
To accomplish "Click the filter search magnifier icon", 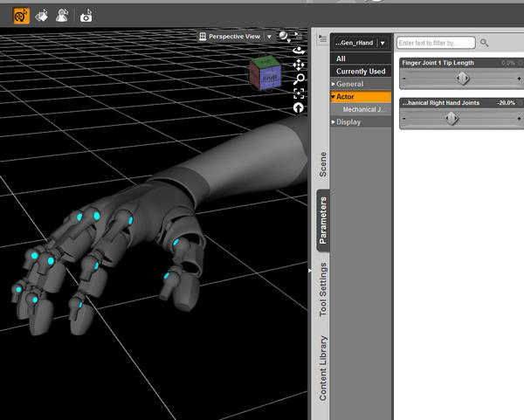I will pyautogui.click(x=484, y=43).
